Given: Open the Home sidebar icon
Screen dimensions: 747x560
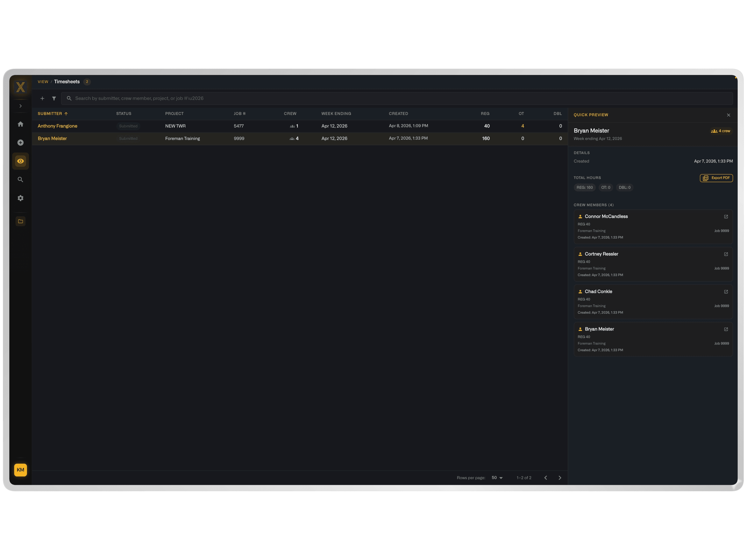Looking at the screenshot, I should (x=21, y=124).
